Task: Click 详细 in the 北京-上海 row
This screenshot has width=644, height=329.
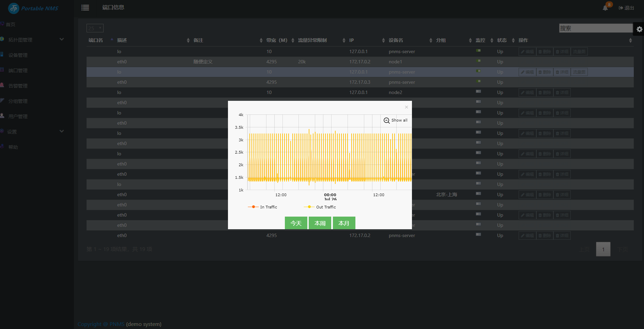Action: click(562, 195)
